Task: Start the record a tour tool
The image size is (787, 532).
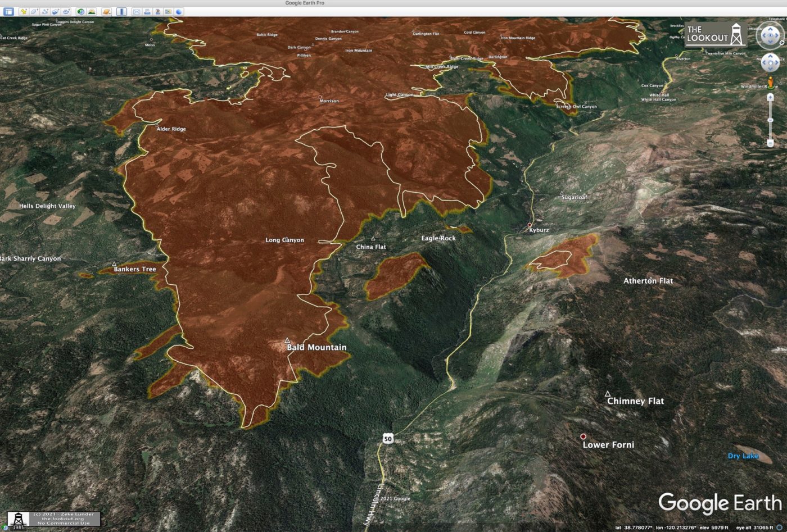Action: tap(66, 11)
